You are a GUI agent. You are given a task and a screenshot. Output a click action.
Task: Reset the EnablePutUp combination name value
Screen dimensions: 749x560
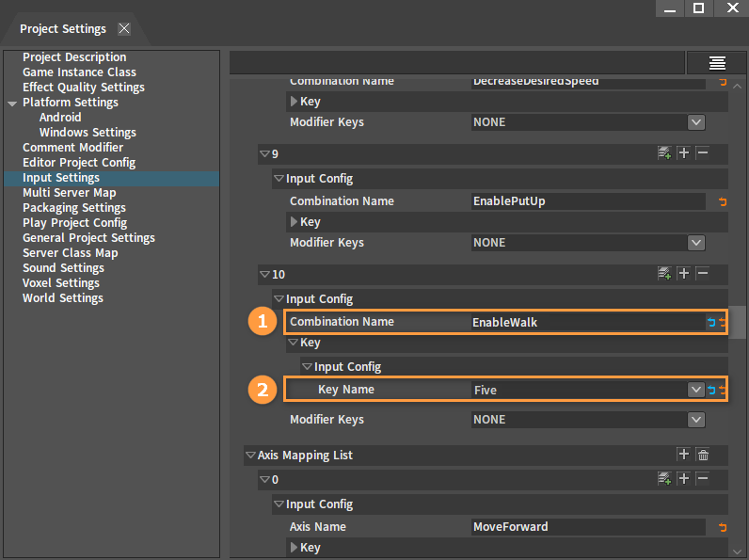pyautogui.click(x=723, y=201)
